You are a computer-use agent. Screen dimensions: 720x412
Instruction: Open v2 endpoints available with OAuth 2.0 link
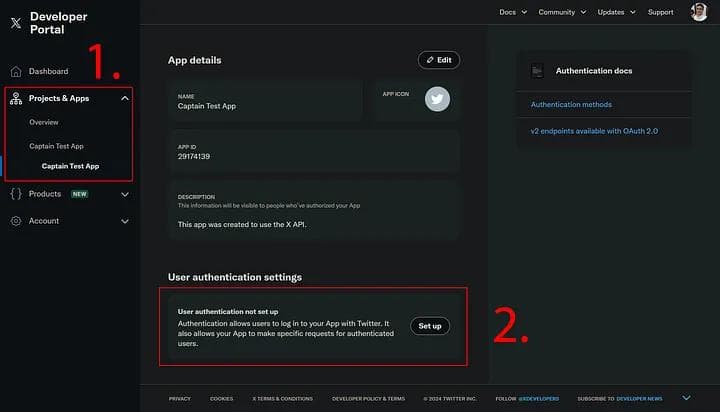click(594, 131)
